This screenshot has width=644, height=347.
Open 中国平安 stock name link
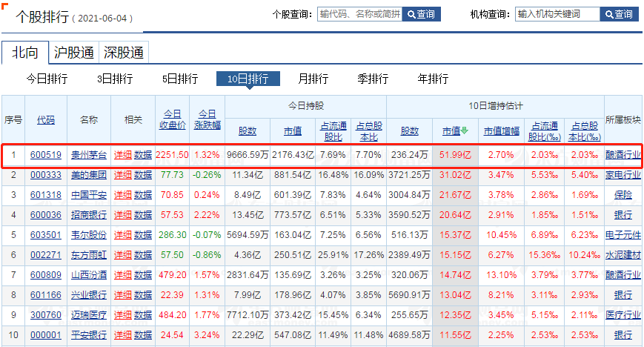point(89,195)
